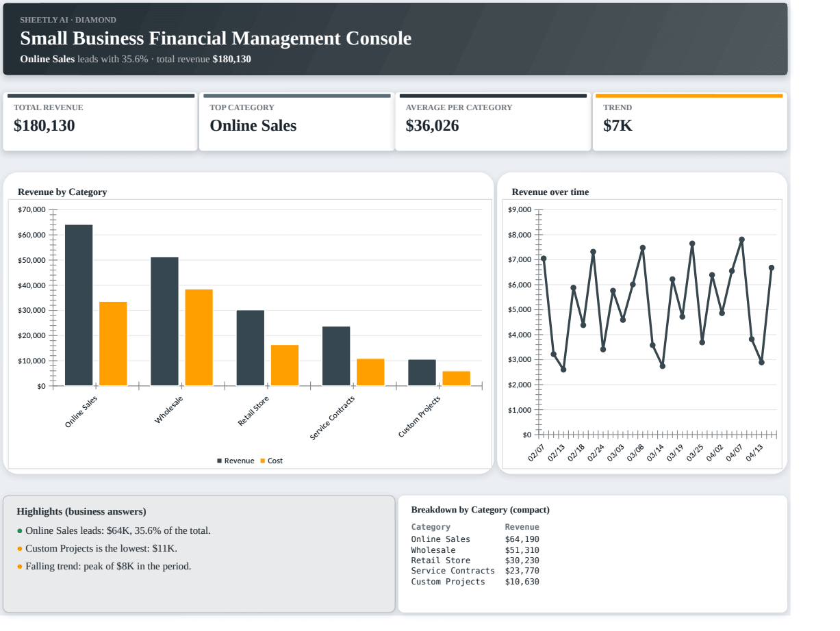Click the TOP CATEGORY card label
The height and width of the screenshot is (631, 840).
(242, 107)
